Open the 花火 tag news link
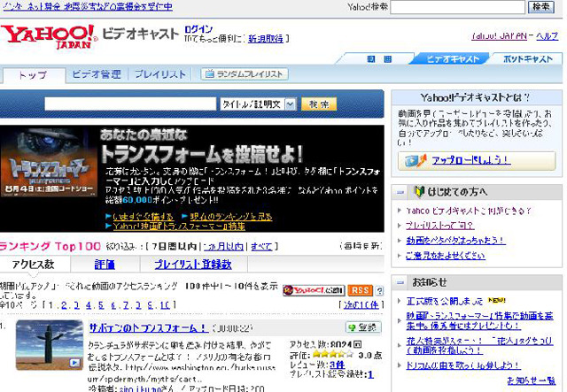Screen dimensions: 567x392 coord(479,345)
